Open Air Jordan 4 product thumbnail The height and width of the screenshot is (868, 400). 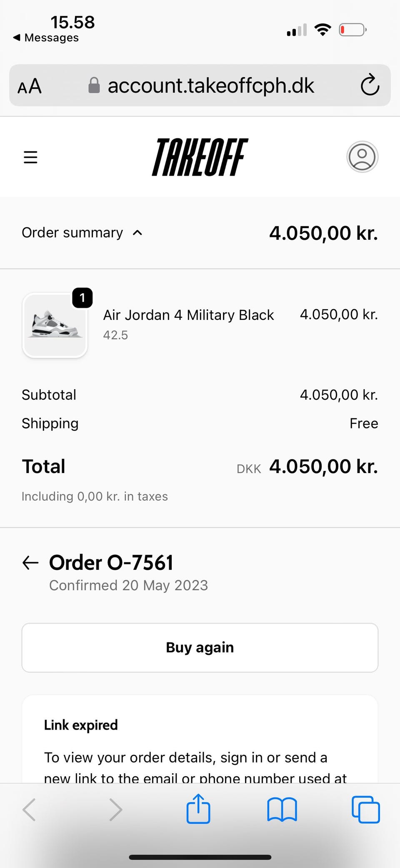(55, 325)
